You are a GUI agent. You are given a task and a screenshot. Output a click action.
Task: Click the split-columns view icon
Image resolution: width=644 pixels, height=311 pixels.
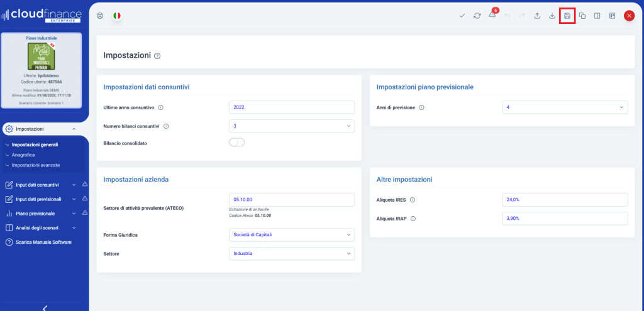click(597, 16)
